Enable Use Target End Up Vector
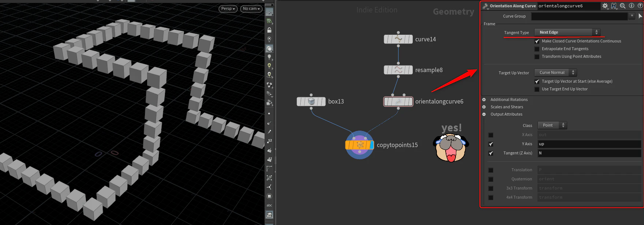 (537, 89)
